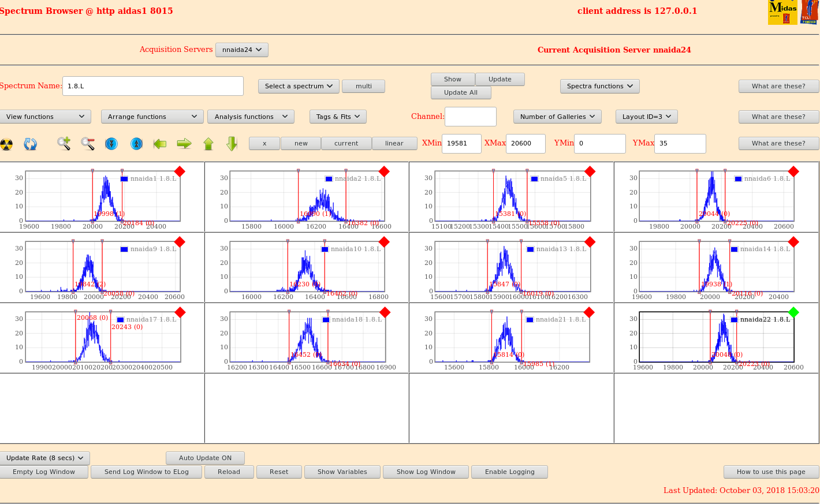Toggle the x axis button
820x504 pixels.
pos(264,143)
